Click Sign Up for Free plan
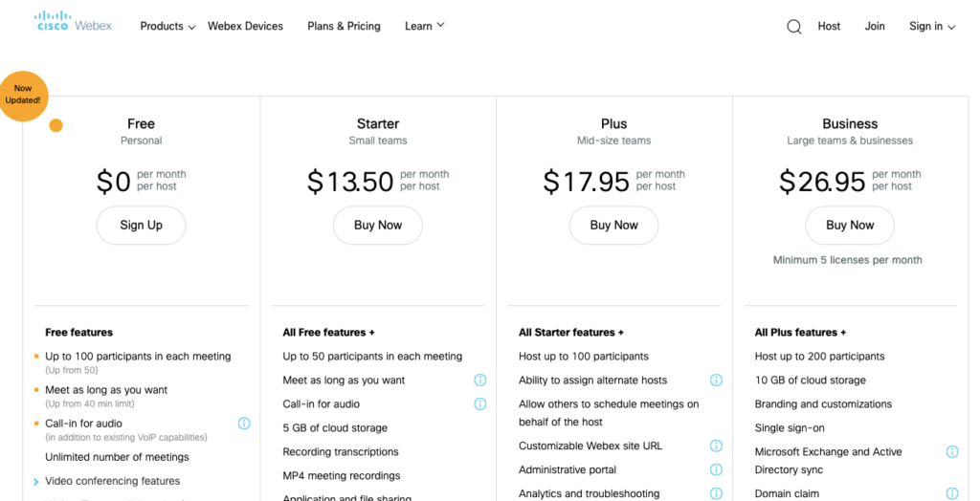980x501 pixels. [141, 226]
